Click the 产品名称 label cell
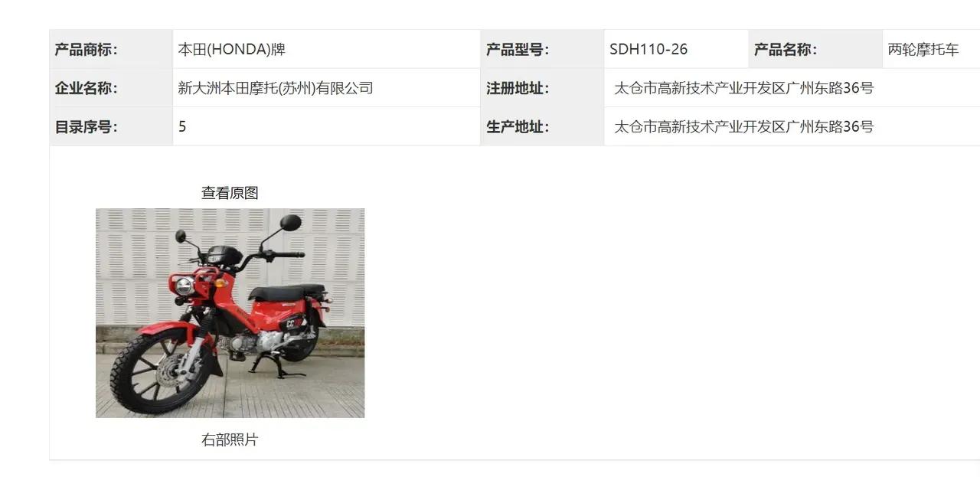This screenshot has height=477, width=980. click(x=815, y=50)
